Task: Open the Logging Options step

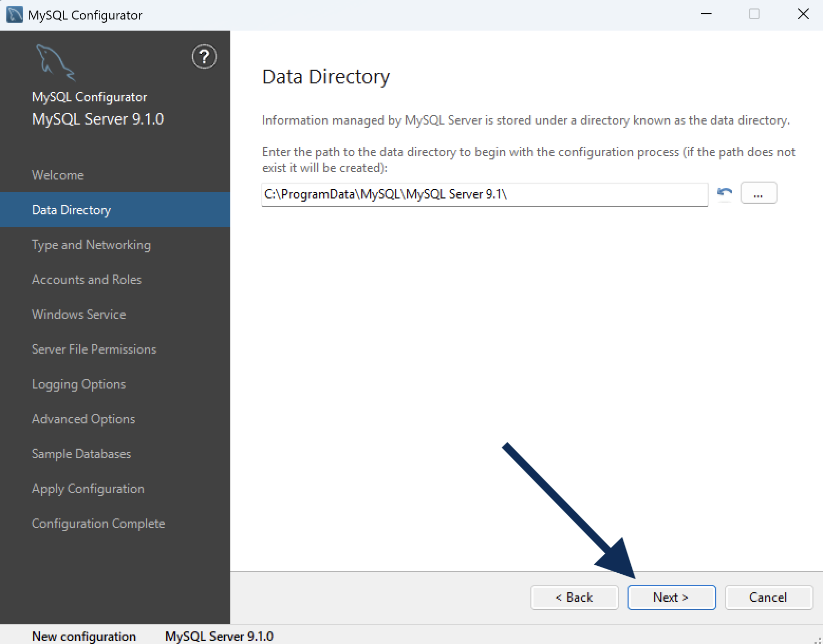Action: (79, 384)
